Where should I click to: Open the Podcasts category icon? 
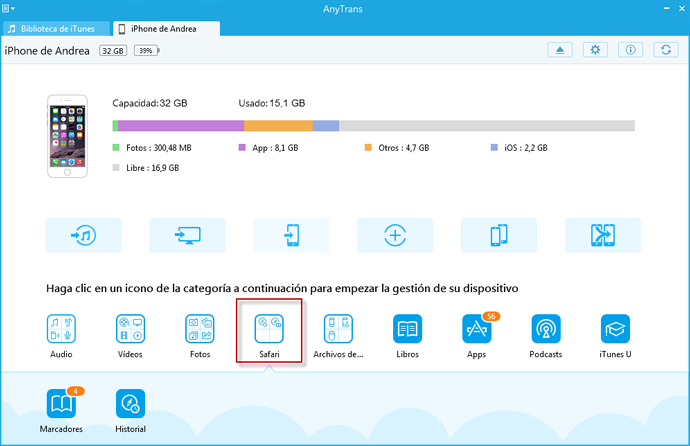tap(546, 329)
